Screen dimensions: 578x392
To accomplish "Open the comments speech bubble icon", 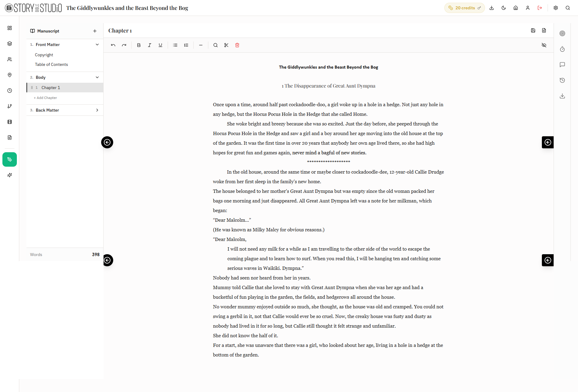I will point(562,65).
